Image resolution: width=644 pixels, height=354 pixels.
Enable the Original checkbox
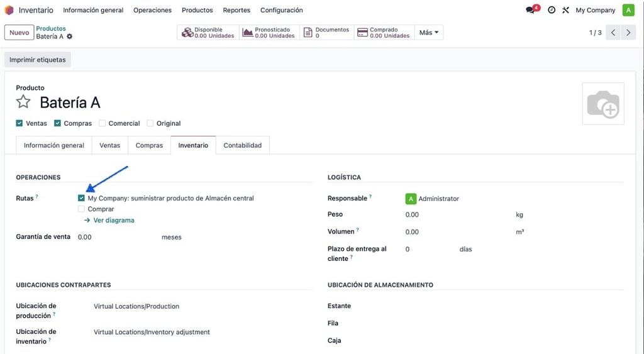click(x=150, y=123)
